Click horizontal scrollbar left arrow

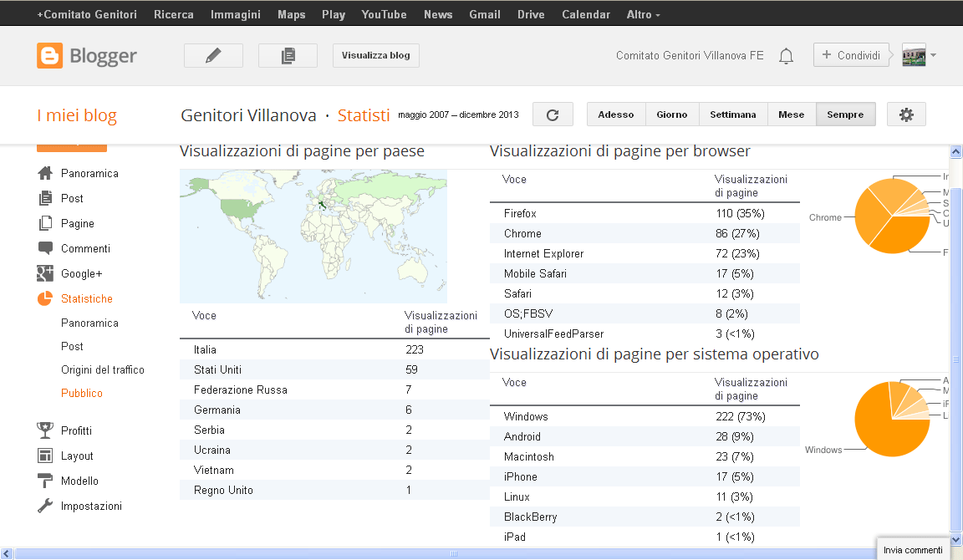pos(6,554)
